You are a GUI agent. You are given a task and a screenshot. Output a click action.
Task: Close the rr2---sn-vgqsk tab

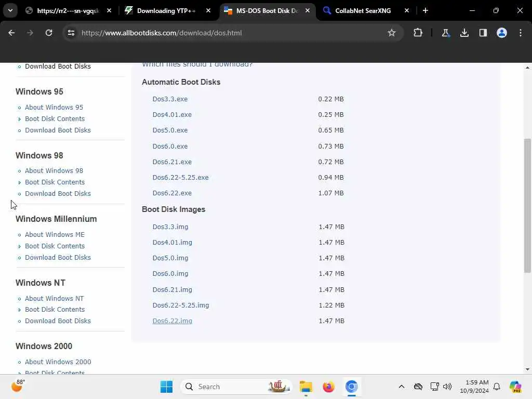click(x=109, y=10)
